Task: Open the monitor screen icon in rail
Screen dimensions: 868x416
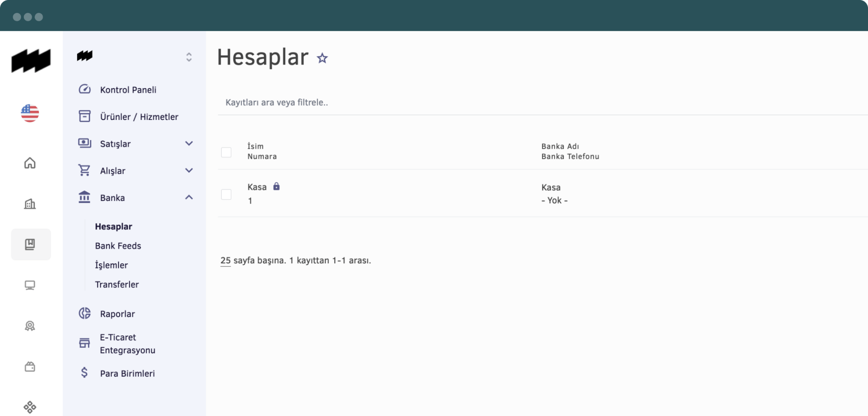Action: 30,285
